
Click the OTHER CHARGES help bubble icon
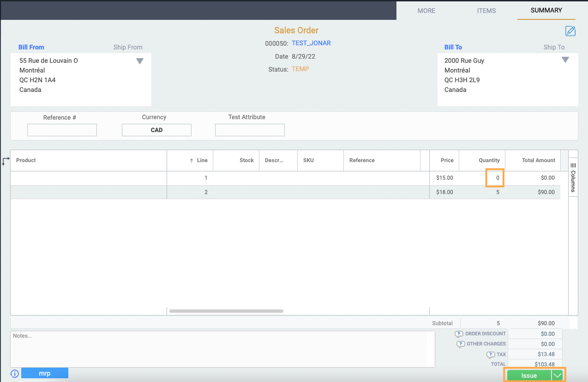click(461, 344)
